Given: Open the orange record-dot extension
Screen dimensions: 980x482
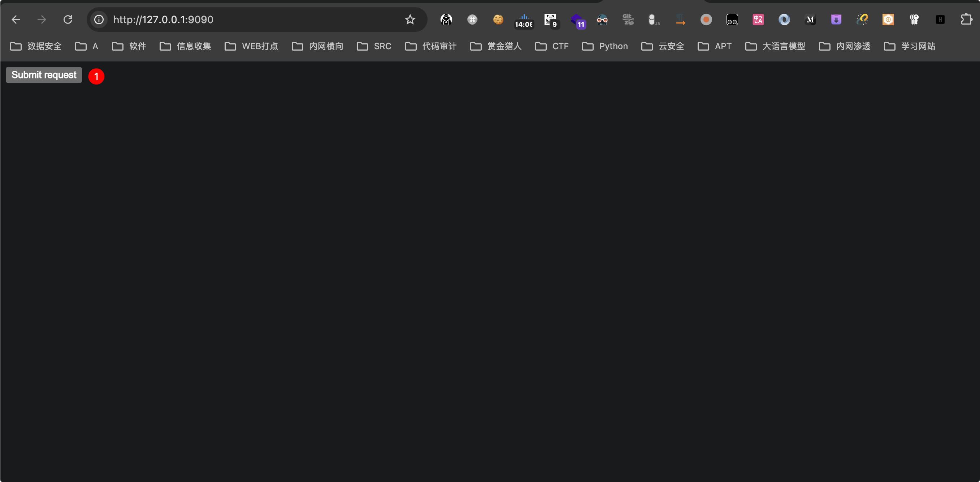Looking at the screenshot, I should pyautogui.click(x=706, y=20).
